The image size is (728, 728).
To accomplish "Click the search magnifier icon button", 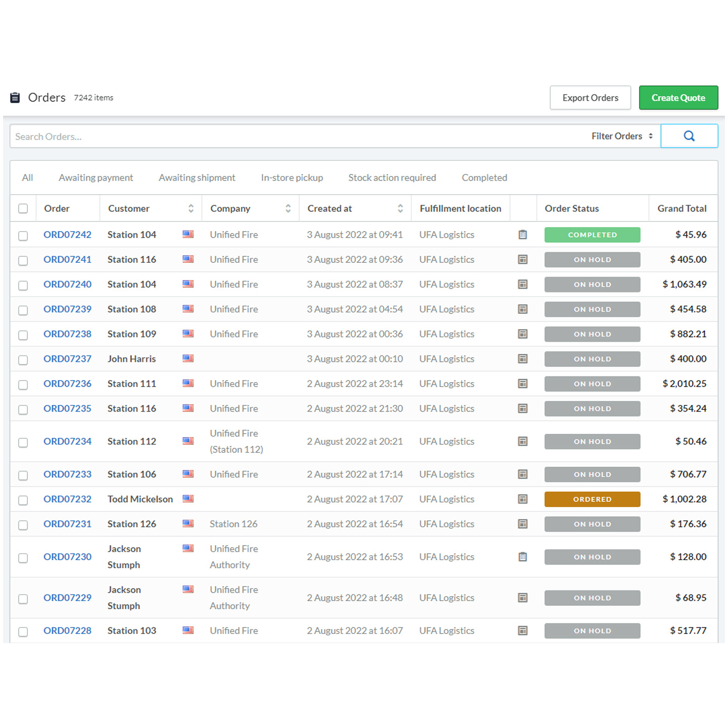I will click(689, 136).
